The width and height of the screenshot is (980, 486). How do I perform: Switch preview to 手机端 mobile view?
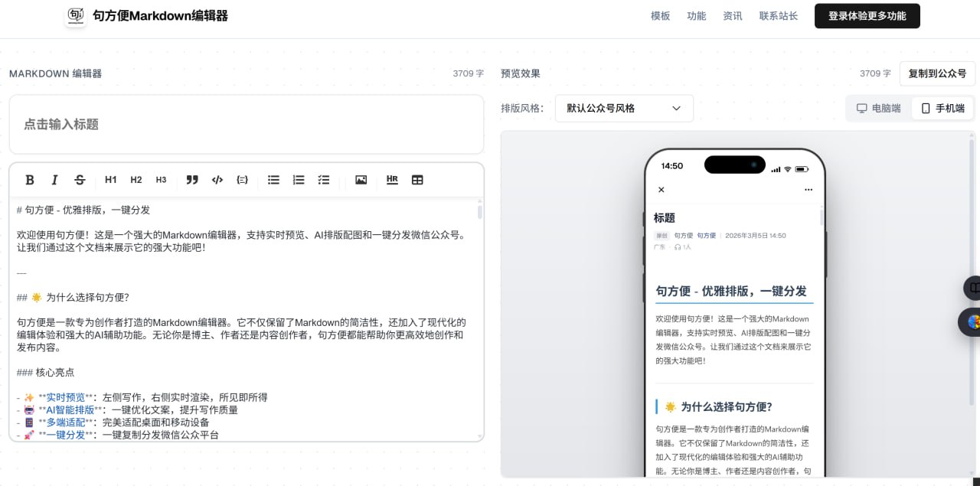(x=942, y=109)
